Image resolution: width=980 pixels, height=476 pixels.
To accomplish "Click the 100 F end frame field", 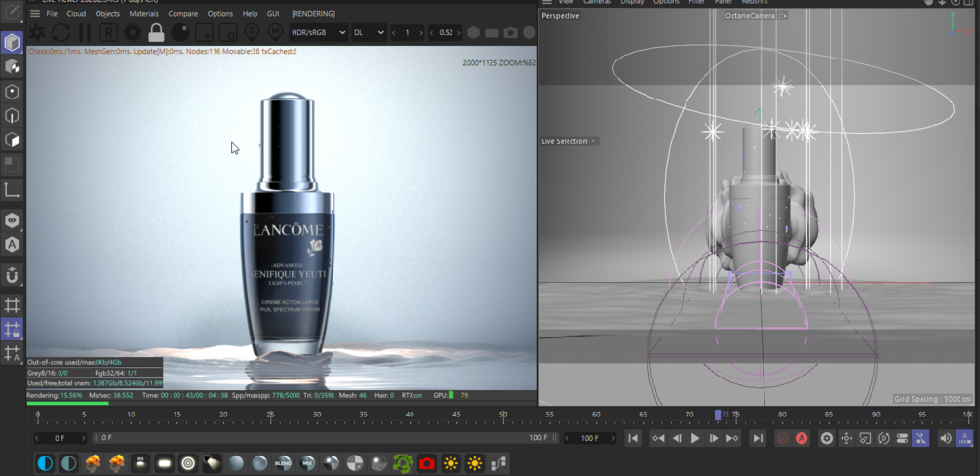I will pos(589,438).
